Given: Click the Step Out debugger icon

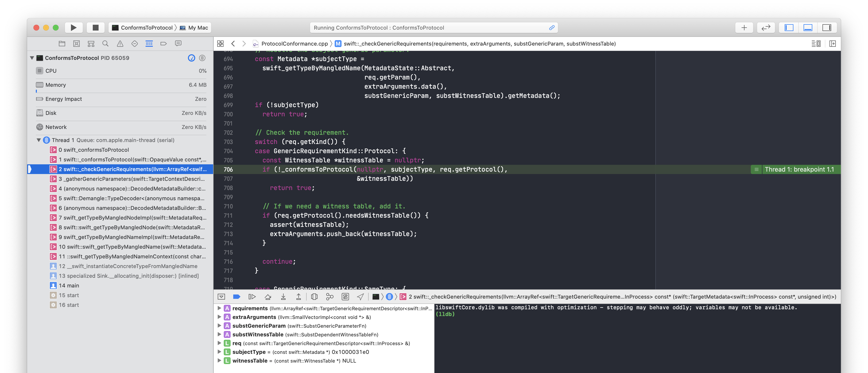Looking at the screenshot, I should pyautogui.click(x=299, y=297).
